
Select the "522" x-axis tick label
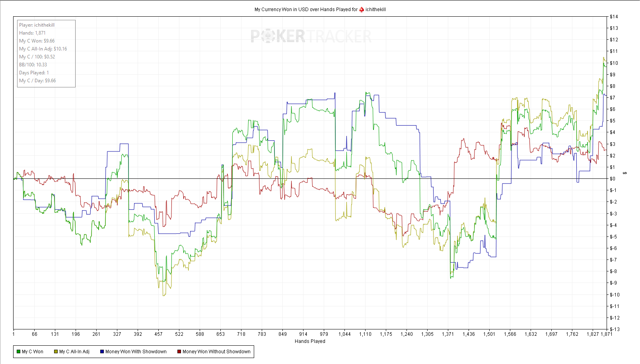(x=179, y=334)
